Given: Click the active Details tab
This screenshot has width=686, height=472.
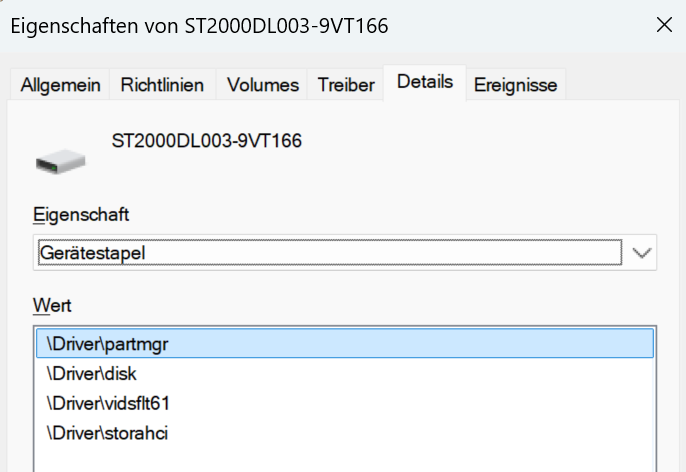Looking at the screenshot, I should [425, 82].
